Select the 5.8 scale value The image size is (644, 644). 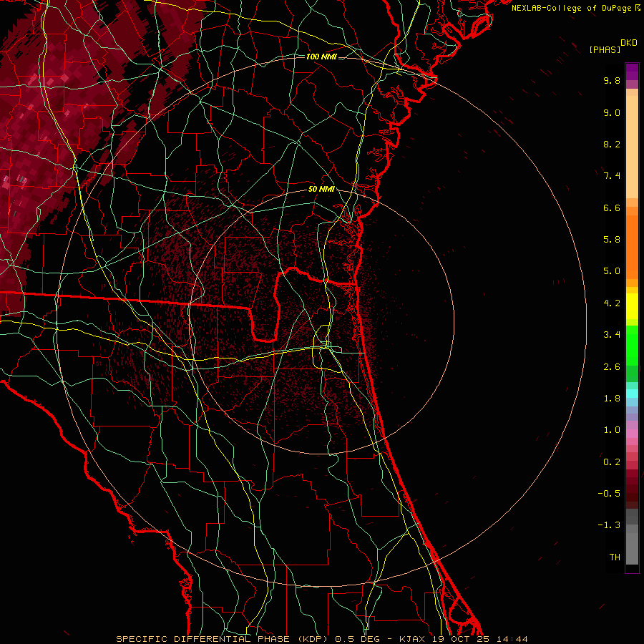coord(612,240)
